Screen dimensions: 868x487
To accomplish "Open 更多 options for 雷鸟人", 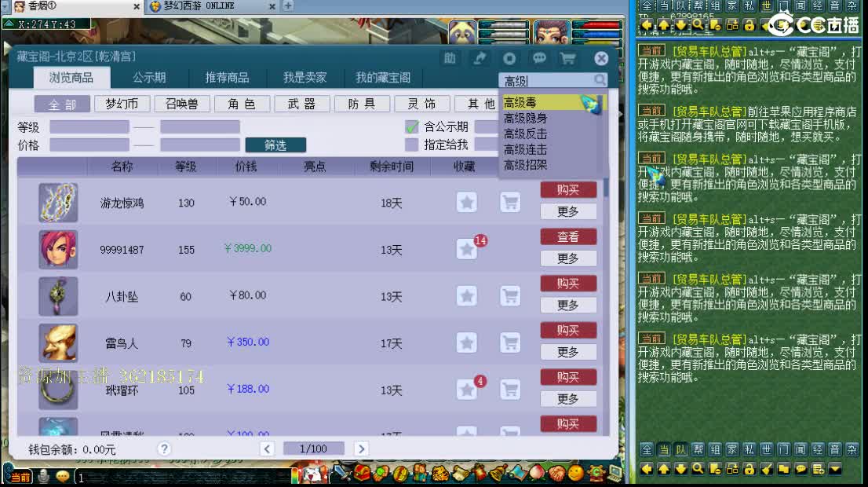I will pos(568,352).
